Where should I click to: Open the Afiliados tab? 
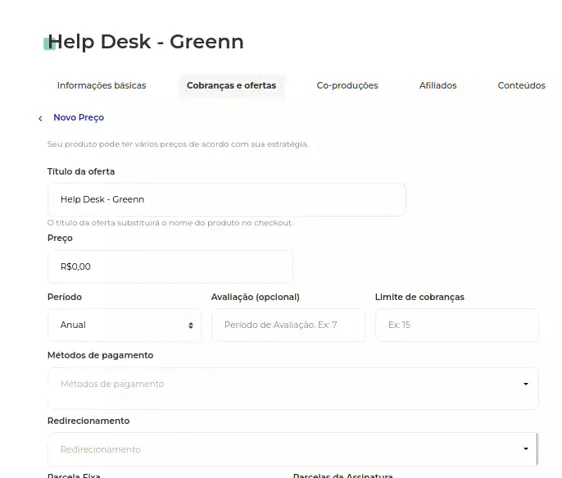click(x=438, y=86)
